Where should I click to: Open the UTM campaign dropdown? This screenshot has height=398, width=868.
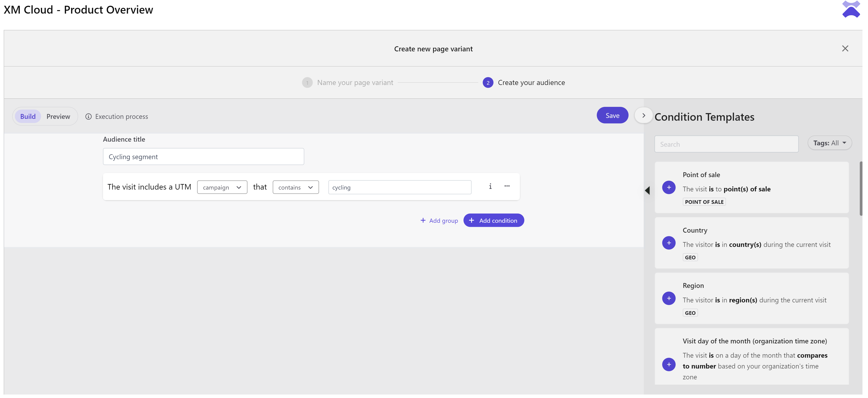(222, 187)
